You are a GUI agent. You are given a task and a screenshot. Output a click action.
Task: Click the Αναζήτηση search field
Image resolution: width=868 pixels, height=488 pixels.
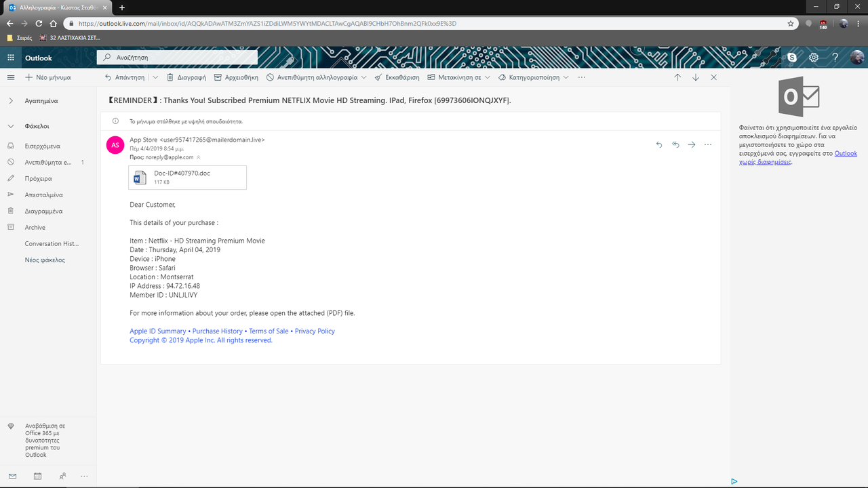point(177,58)
